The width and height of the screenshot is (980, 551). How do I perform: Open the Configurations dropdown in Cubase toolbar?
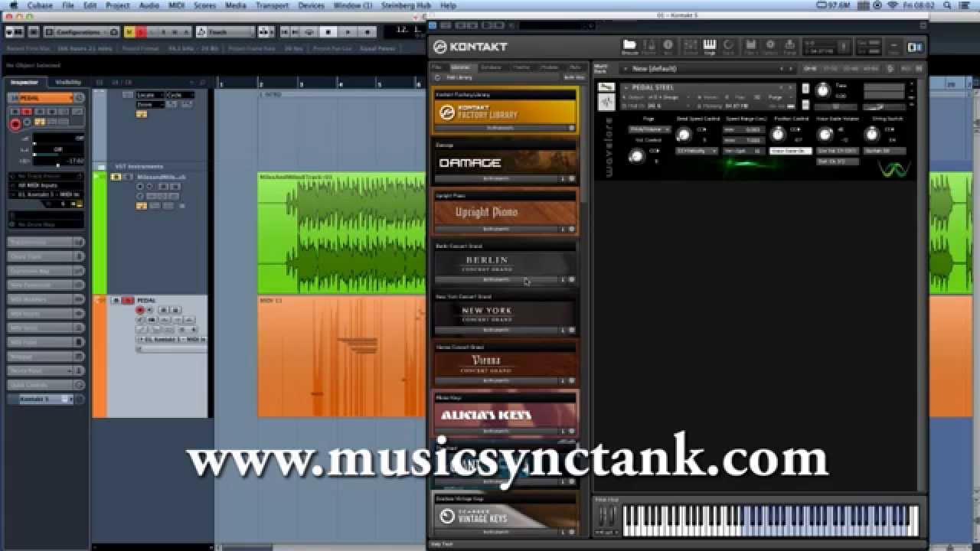point(80,32)
